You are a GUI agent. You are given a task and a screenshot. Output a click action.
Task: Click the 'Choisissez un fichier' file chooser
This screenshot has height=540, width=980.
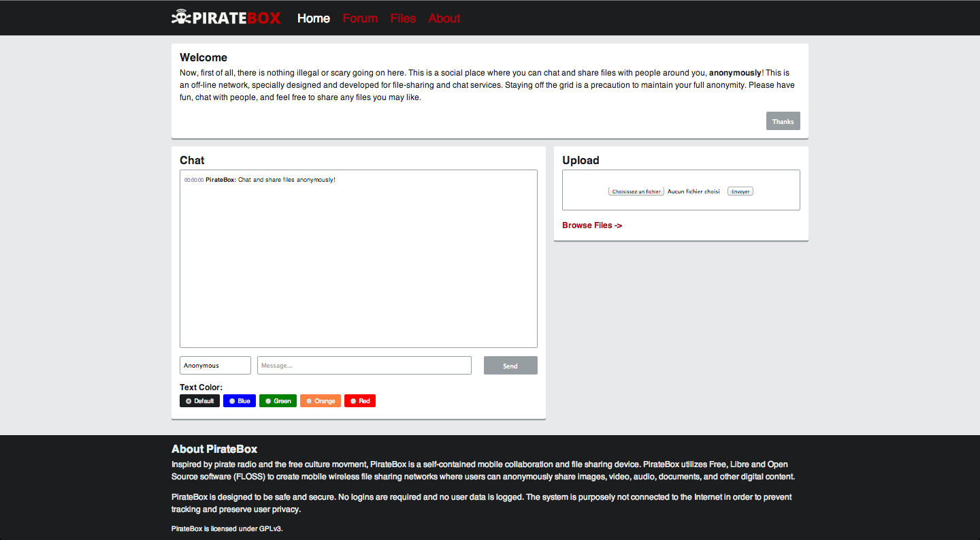coord(636,191)
